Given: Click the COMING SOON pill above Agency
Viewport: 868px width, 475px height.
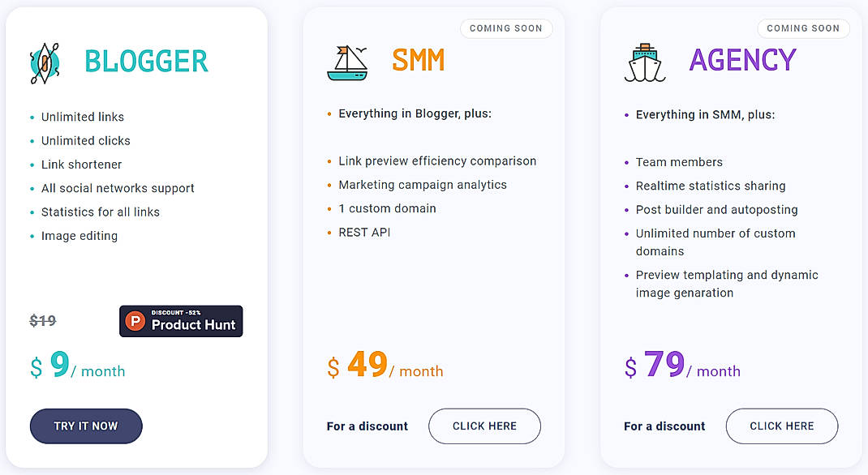Looking at the screenshot, I should (803, 28).
